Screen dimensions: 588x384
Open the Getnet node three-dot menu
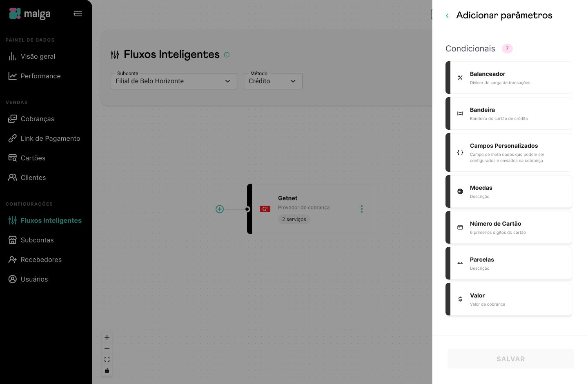(362, 209)
